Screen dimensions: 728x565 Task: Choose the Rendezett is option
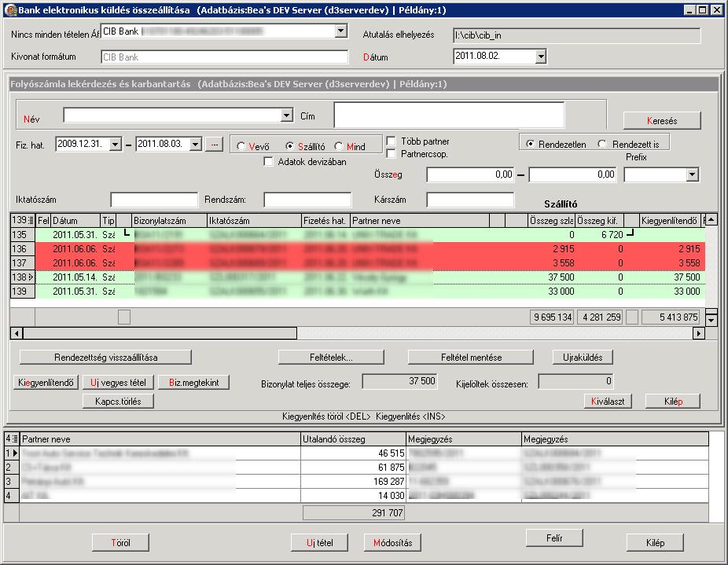tap(602, 144)
